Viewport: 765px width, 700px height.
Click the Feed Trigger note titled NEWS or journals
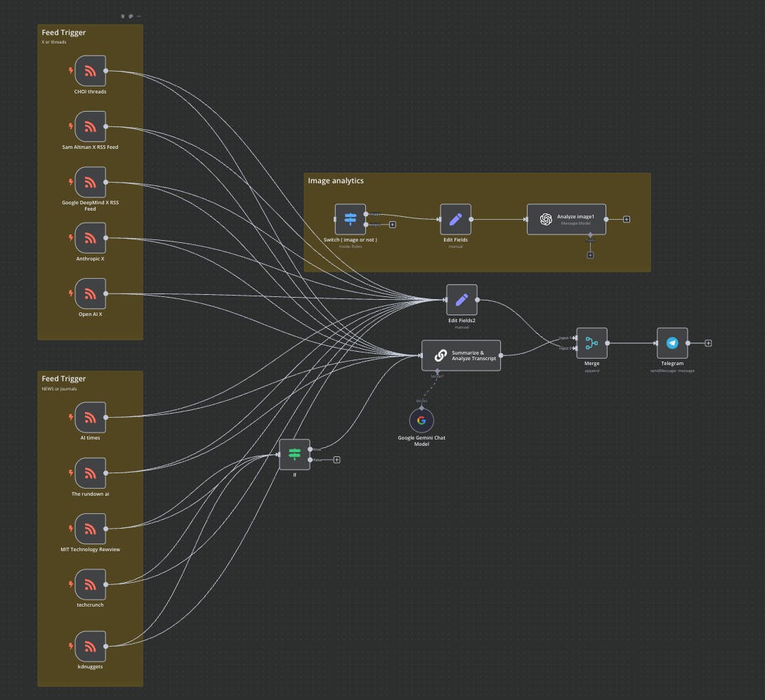click(63, 378)
